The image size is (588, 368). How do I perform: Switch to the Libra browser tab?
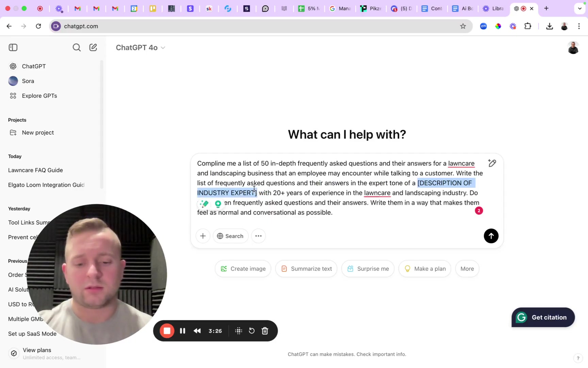493,9
